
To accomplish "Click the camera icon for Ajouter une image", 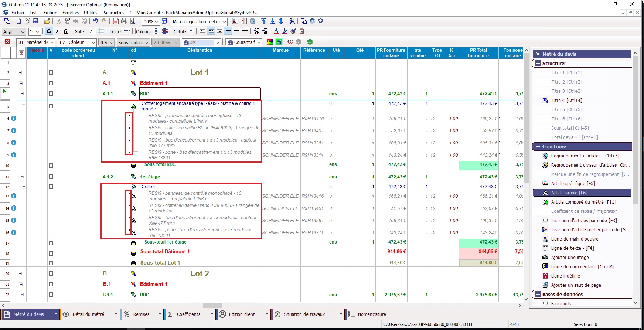I will pos(545,258).
